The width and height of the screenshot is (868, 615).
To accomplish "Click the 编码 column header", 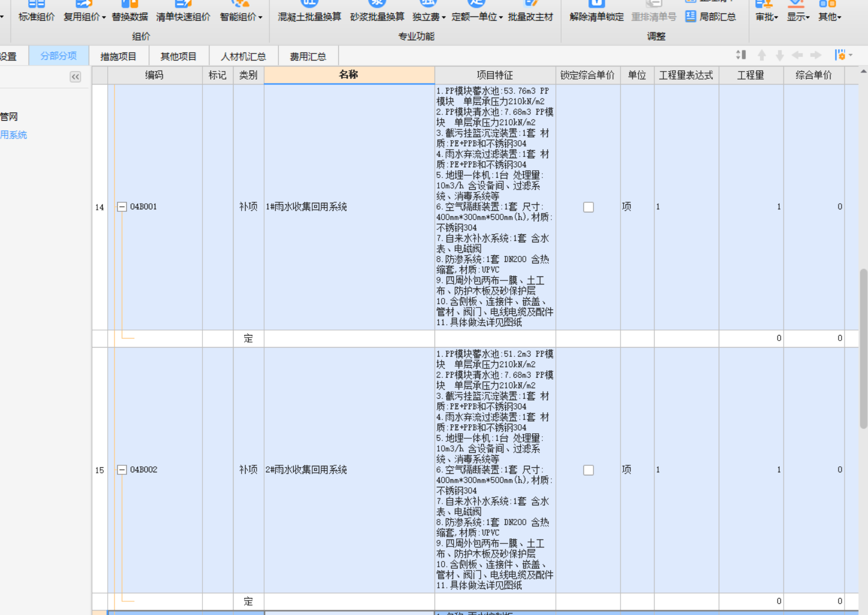I will click(x=155, y=75).
